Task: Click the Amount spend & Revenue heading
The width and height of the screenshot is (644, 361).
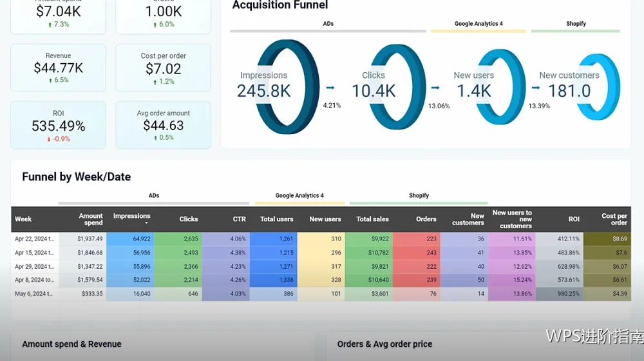Action: (71, 344)
